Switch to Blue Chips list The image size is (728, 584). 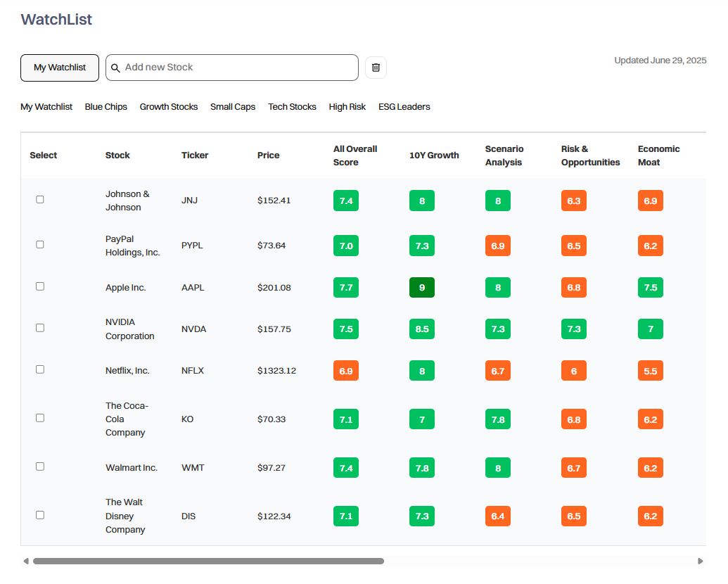point(106,107)
